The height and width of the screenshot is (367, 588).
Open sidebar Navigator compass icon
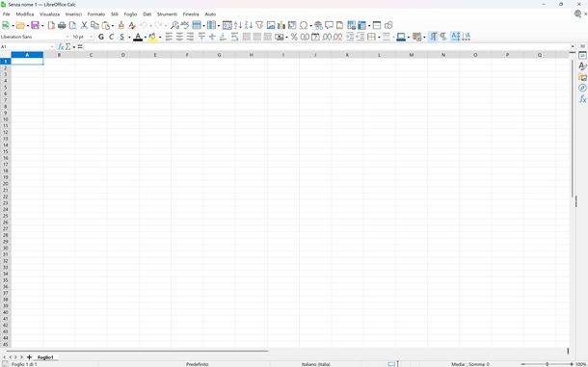pyautogui.click(x=582, y=88)
